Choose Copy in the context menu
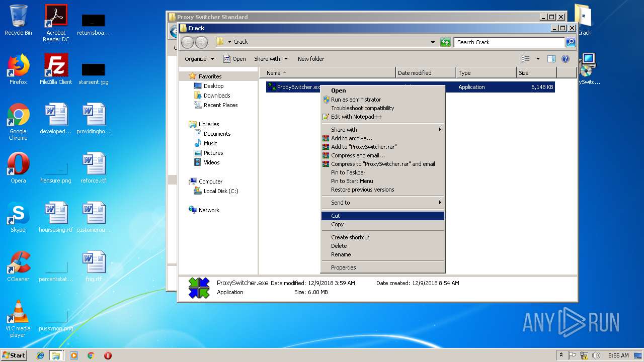Image resolution: width=644 pixels, height=362 pixels. (383, 224)
